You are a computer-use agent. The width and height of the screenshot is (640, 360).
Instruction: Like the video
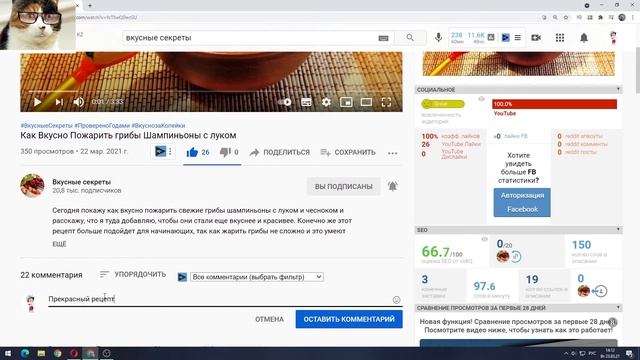point(198,152)
